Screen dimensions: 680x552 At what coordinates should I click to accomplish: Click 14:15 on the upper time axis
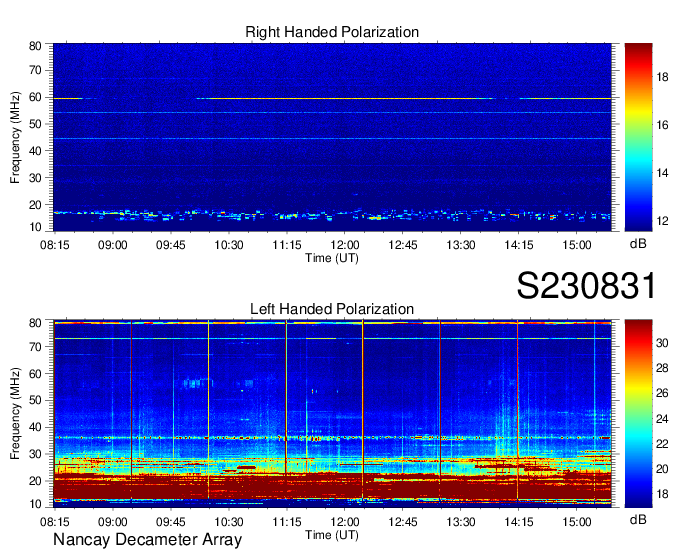click(519, 245)
